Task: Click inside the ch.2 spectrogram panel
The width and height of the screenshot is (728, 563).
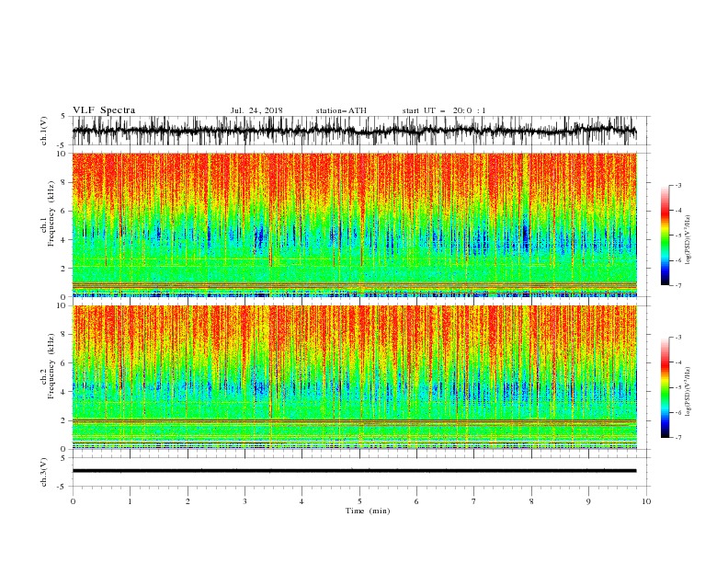Action: click(x=354, y=377)
